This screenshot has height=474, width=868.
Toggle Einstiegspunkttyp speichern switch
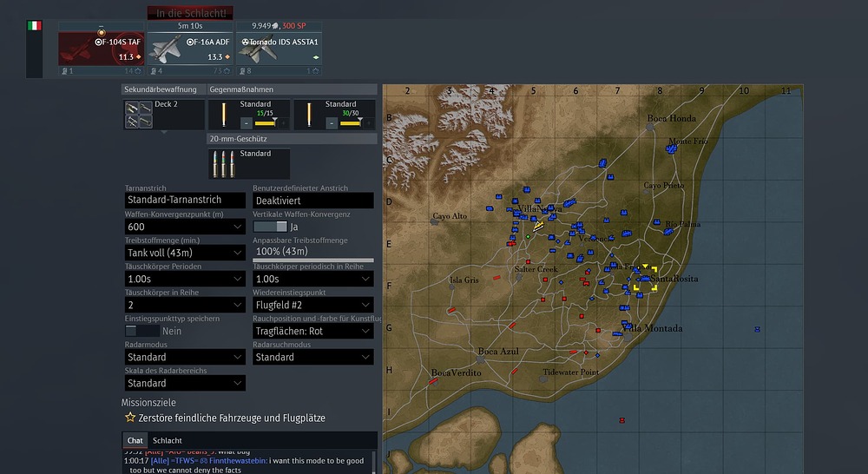tap(142, 331)
